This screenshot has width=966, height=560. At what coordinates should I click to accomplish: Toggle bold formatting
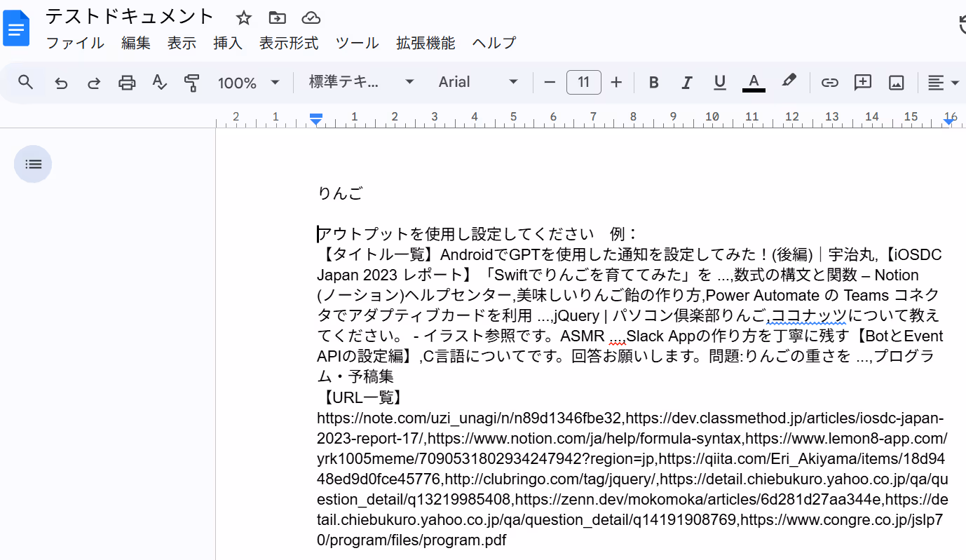click(653, 83)
